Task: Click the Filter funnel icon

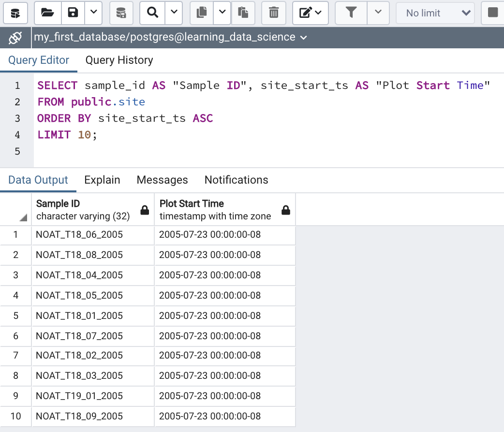Action: coord(352,13)
